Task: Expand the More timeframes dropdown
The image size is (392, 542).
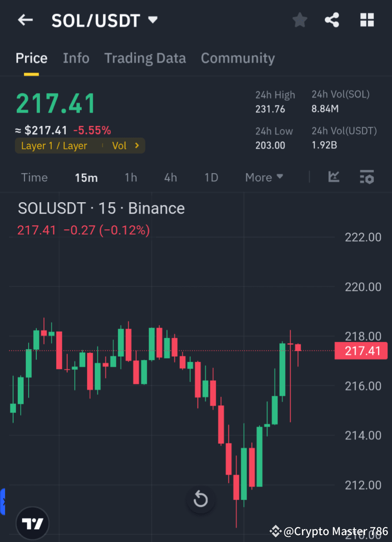Action: [264, 178]
